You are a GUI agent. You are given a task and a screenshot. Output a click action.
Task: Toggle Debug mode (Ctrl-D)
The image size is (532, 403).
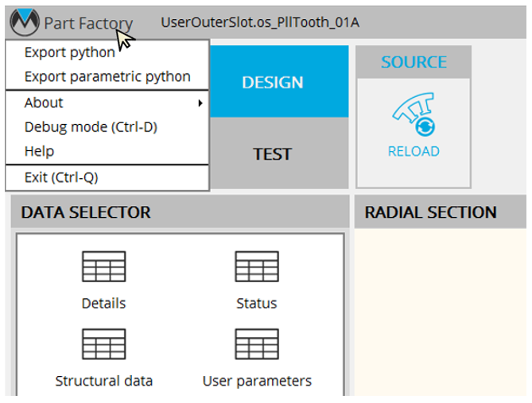pyautogui.click(x=91, y=127)
